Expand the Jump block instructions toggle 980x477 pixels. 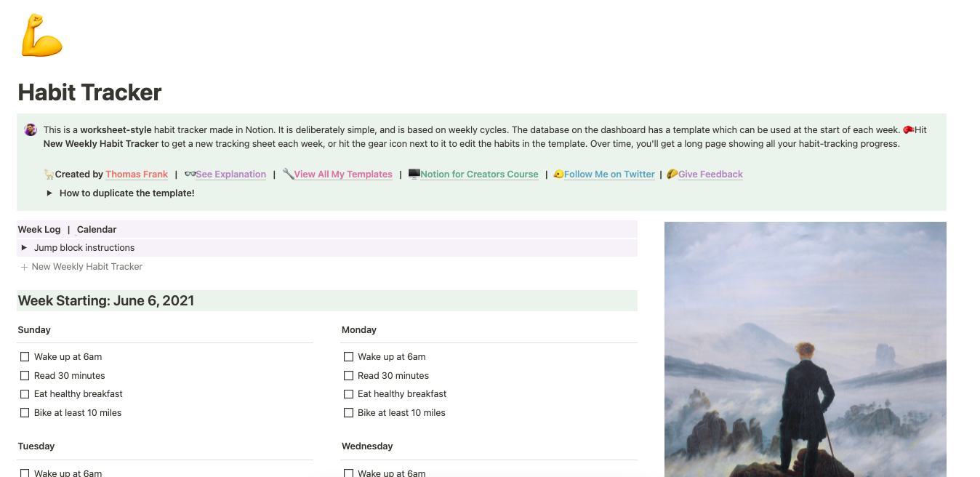click(x=24, y=248)
